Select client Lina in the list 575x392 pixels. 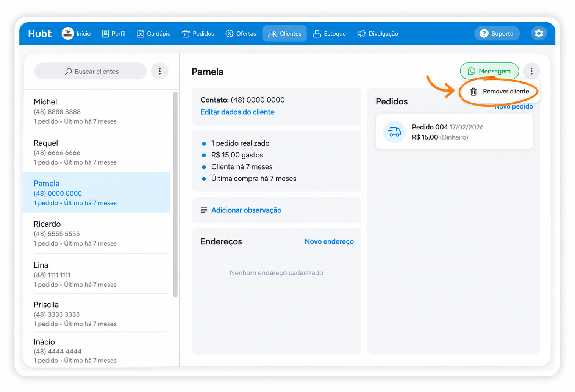(x=97, y=274)
